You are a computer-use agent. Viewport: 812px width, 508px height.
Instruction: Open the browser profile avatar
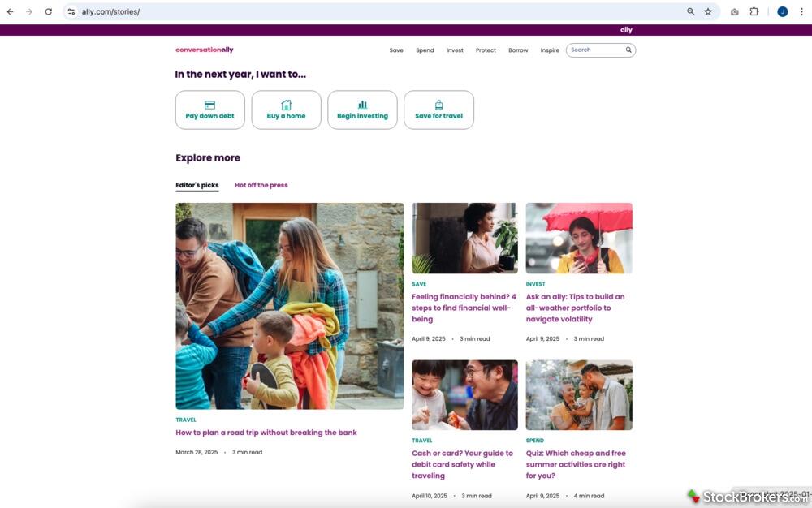(783, 11)
